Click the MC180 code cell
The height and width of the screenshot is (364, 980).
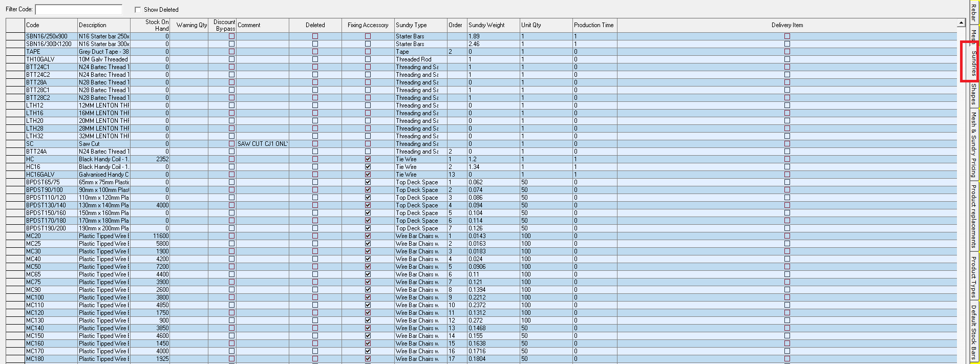51,359
